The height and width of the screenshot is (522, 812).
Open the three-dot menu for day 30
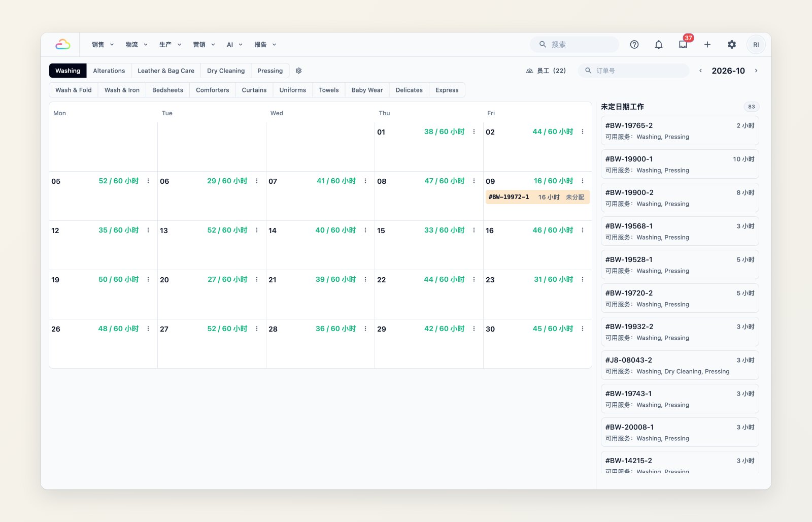(x=583, y=329)
